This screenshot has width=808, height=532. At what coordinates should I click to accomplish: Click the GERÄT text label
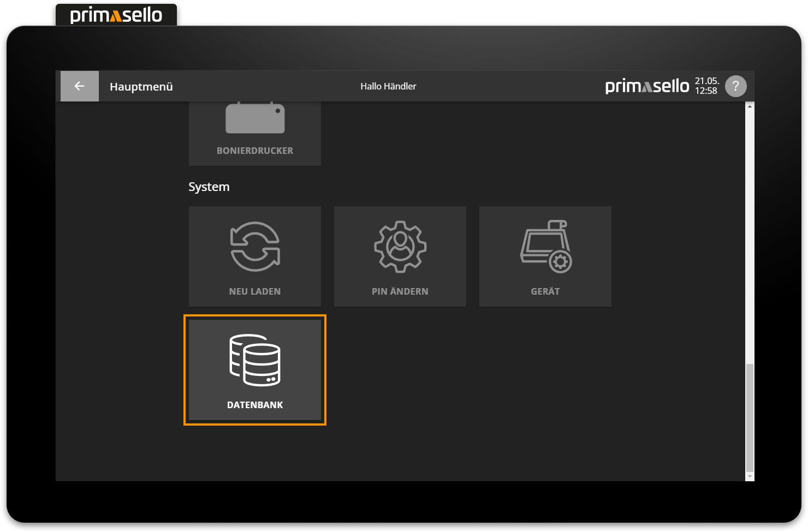pos(545,291)
